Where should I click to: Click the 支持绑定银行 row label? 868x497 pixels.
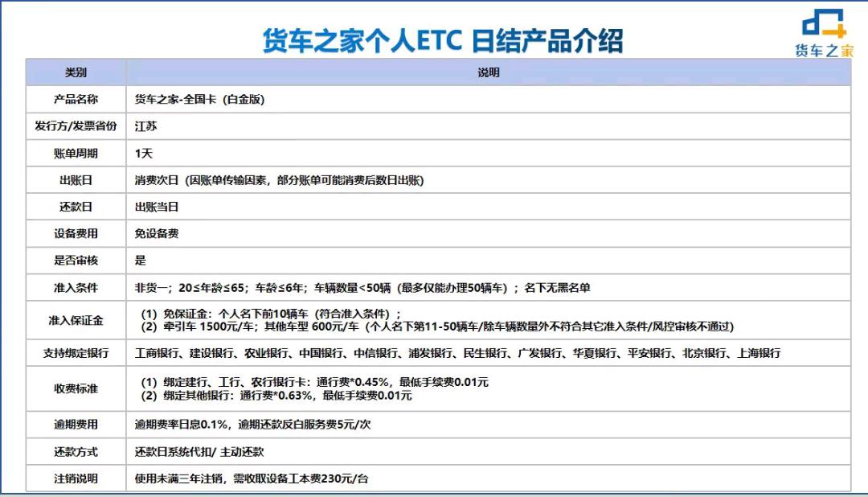coord(76,353)
